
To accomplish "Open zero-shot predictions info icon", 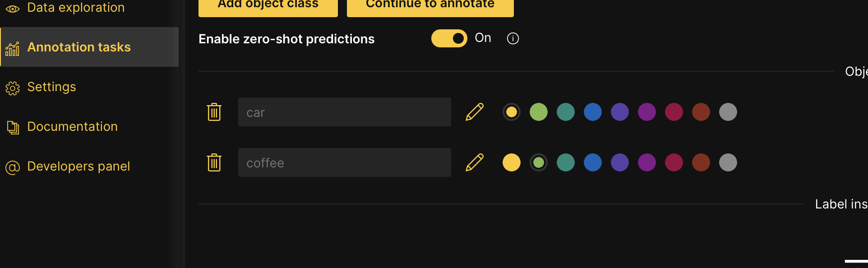I will (513, 38).
